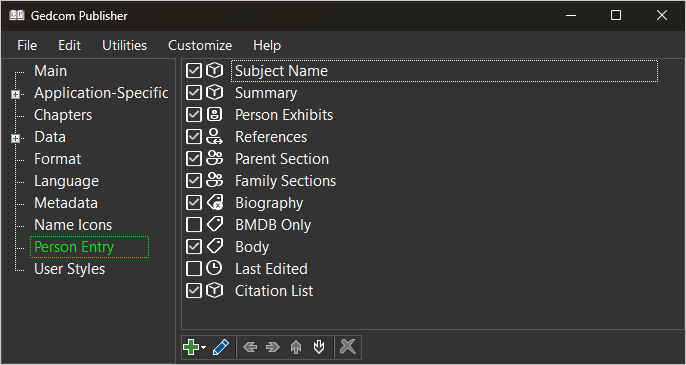Open the Utilities menu
The width and height of the screenshot is (686, 365).
(125, 46)
